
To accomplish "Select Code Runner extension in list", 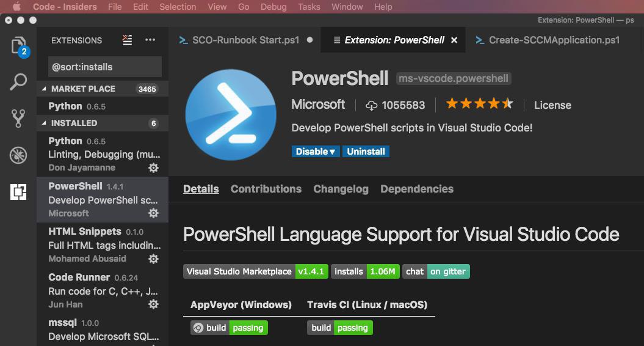I will 103,290.
